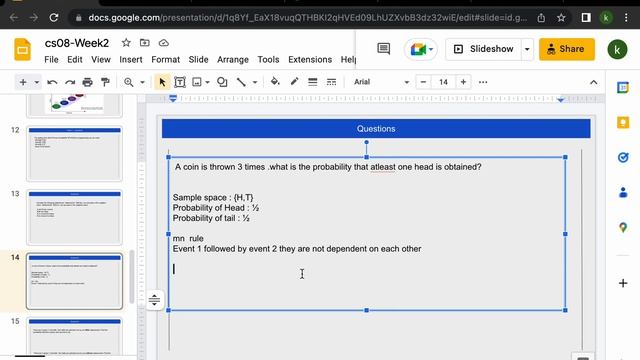Expand the insert image dropdown
The height and width of the screenshot is (360, 640).
(x=207, y=82)
